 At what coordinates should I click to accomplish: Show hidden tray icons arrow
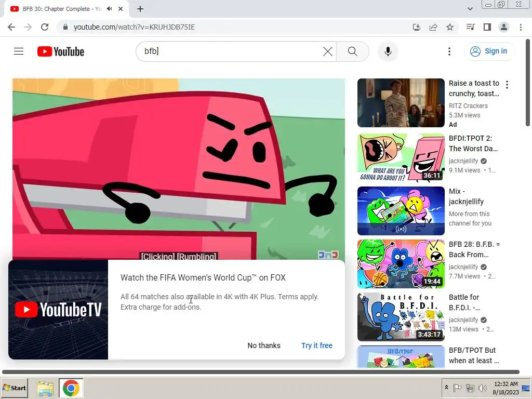(x=446, y=388)
